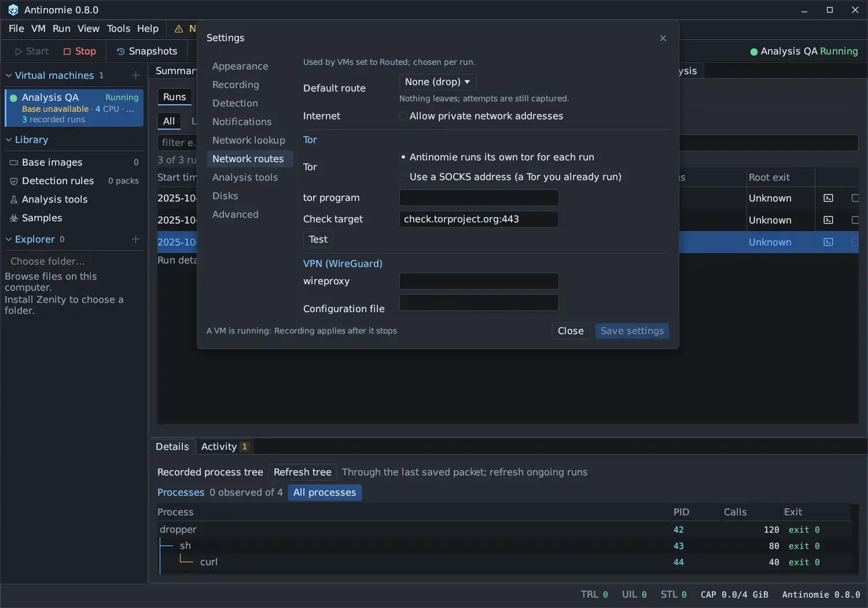Add a new virtual machine with plus icon
Viewport: 868px width, 608px height.
tap(135, 75)
